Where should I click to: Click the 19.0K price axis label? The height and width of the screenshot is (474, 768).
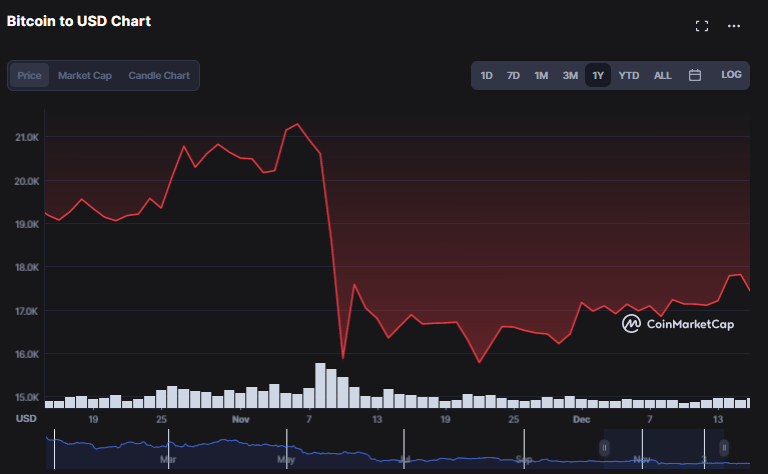click(x=27, y=224)
